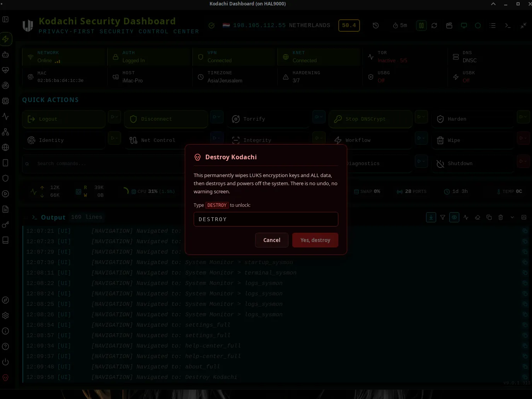532x399 pixels.
Task: Open the mobile device icon in the sidebar
Action: pos(5,163)
